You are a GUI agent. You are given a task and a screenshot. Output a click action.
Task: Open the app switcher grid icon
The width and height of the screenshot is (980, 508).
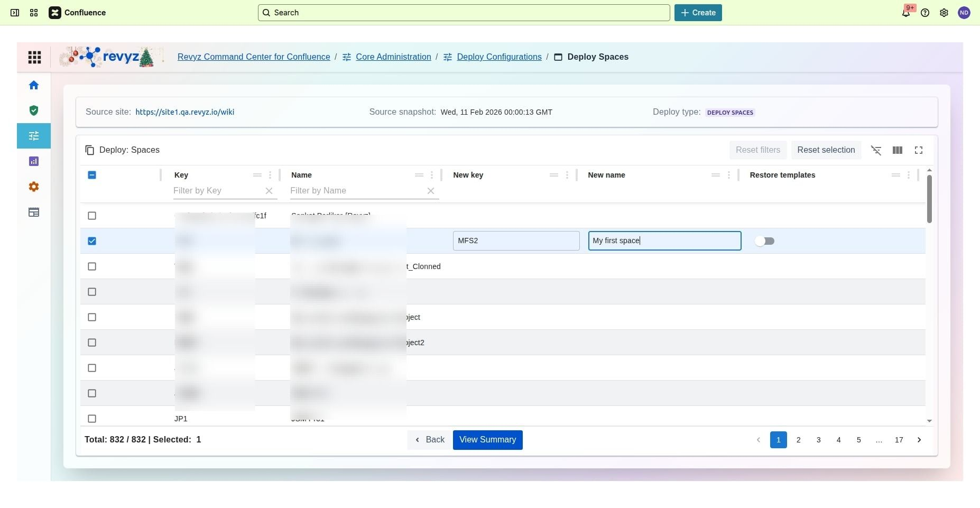tap(34, 13)
